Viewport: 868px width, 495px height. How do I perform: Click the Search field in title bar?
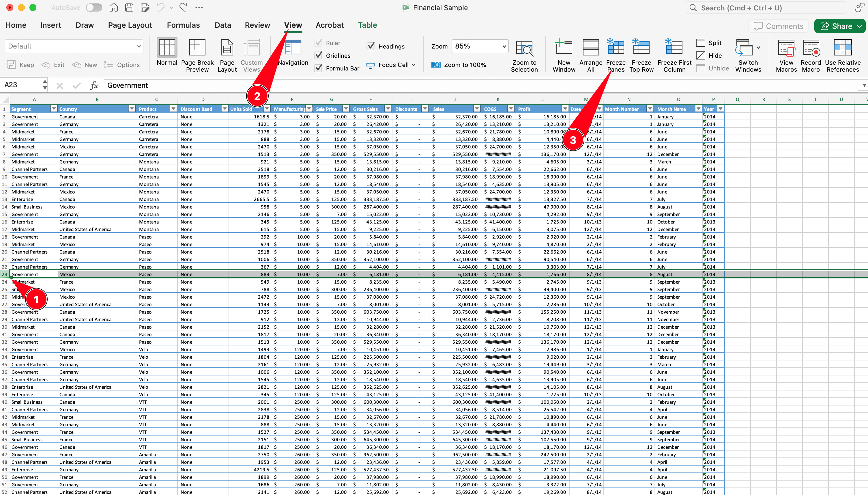coord(766,8)
